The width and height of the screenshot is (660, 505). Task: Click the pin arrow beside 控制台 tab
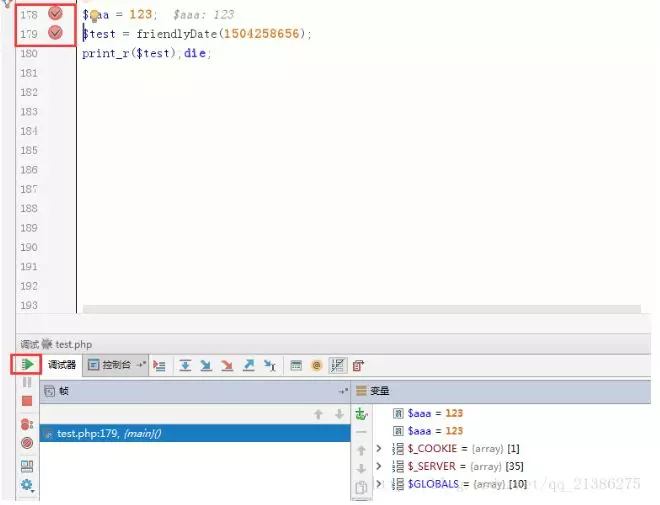141,365
